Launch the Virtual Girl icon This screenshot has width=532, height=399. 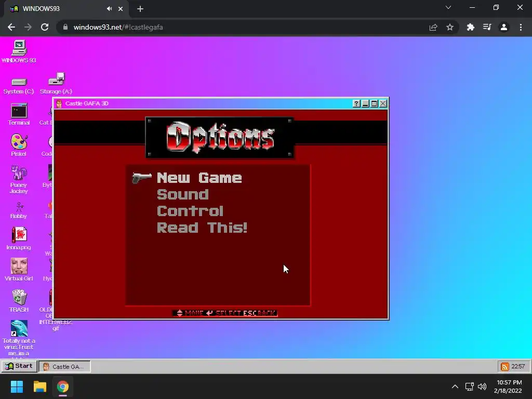19,270
